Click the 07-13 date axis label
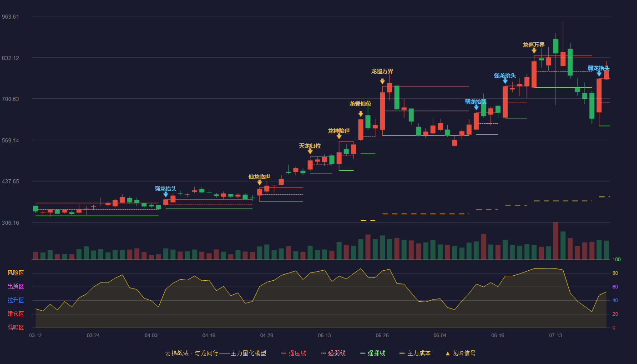This screenshot has height=364, width=637. pos(556,335)
